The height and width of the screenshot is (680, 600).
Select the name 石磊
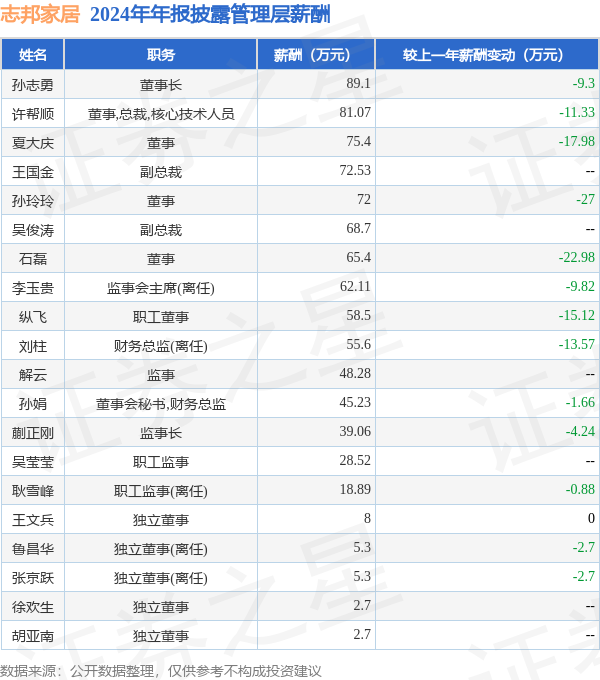tap(33, 259)
